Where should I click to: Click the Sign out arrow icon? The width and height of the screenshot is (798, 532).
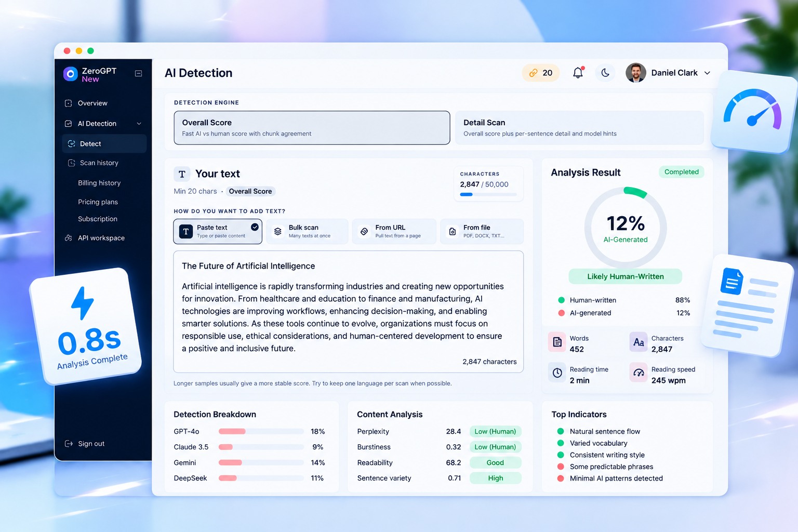[69, 444]
